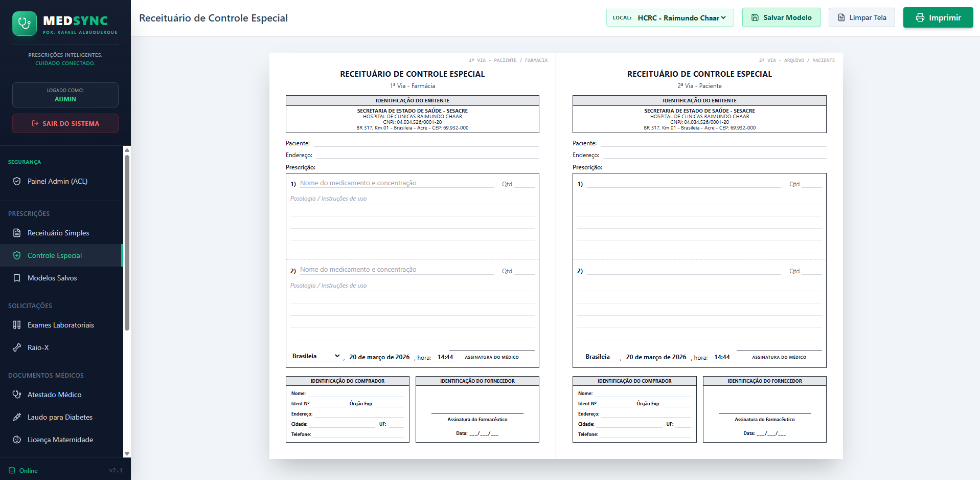Click the Imprimir print button

pos(938,18)
